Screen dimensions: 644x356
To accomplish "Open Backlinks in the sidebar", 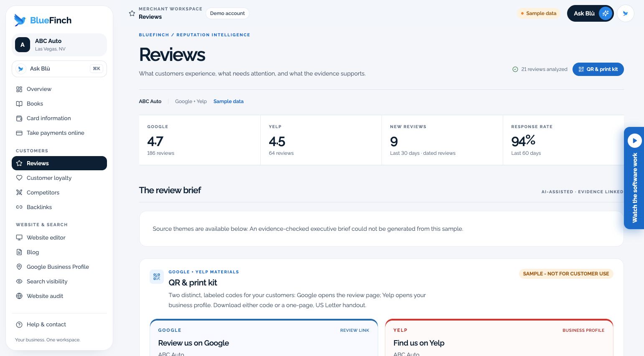I will point(59,207).
